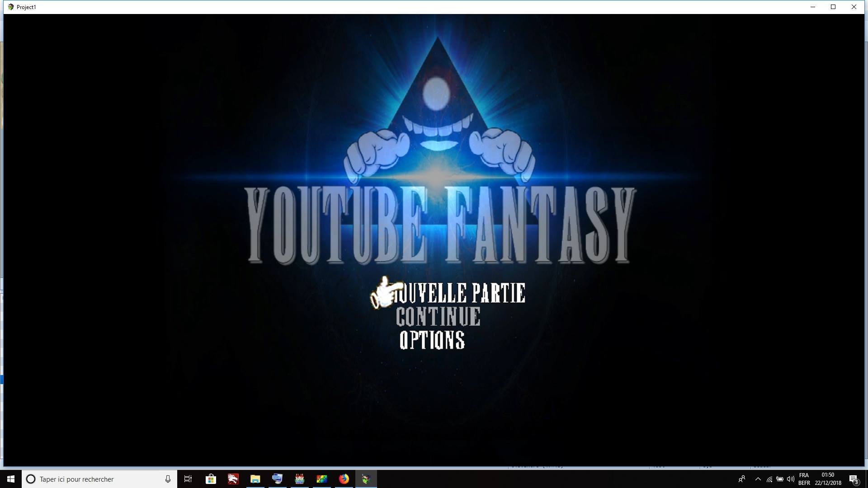The image size is (868, 488).
Task: Click the 'Taper ici pour rechercher' search field
Action: [x=99, y=479]
